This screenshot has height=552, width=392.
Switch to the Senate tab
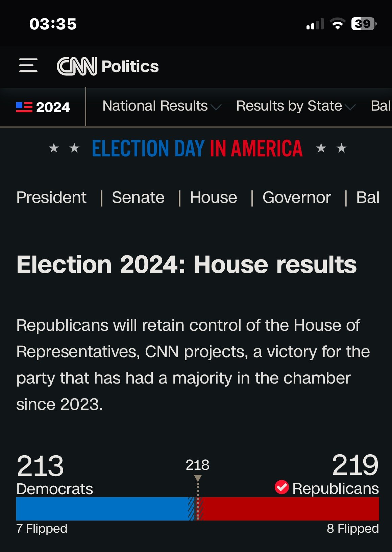pos(138,198)
